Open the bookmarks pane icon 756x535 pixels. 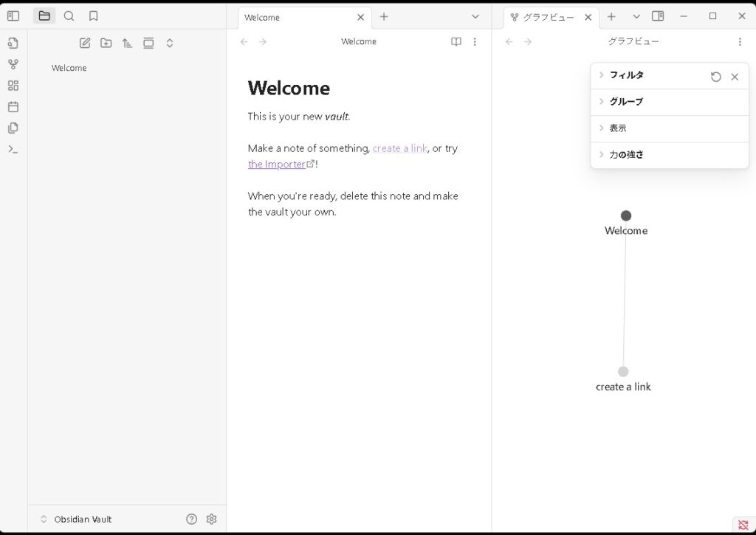(x=93, y=15)
